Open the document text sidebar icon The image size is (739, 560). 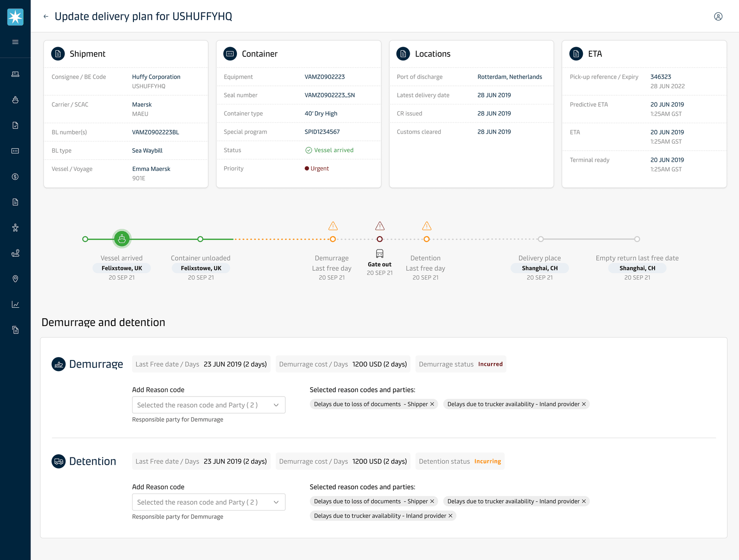pyautogui.click(x=15, y=202)
